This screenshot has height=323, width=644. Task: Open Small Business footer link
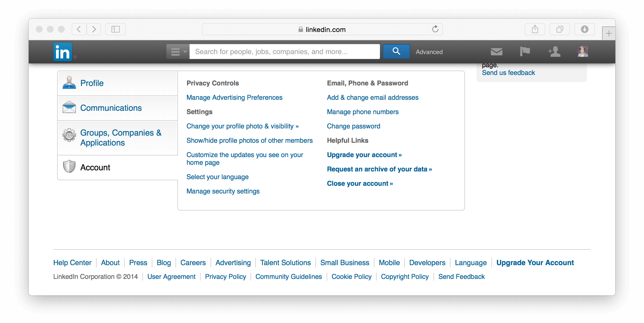coord(345,263)
